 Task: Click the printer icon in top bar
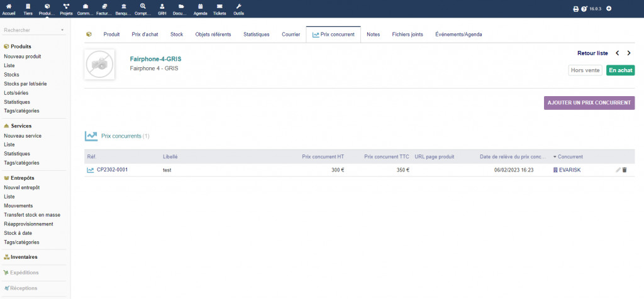(x=576, y=9)
